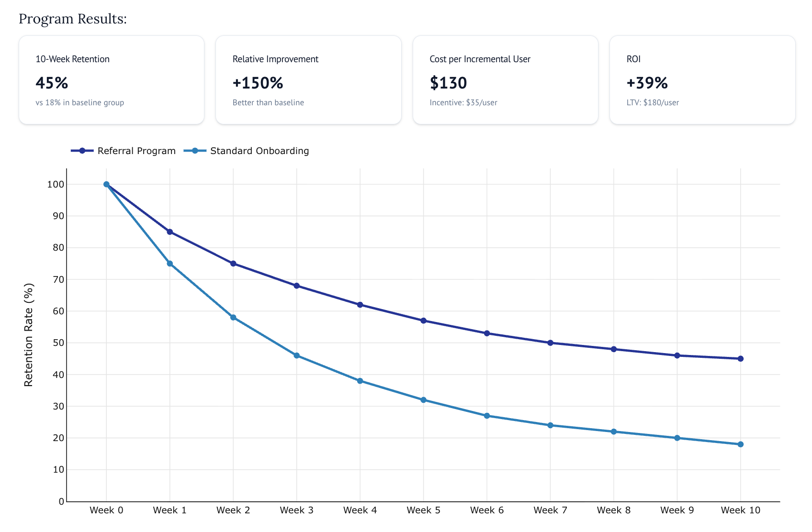Click the Program Results heading

click(73, 19)
